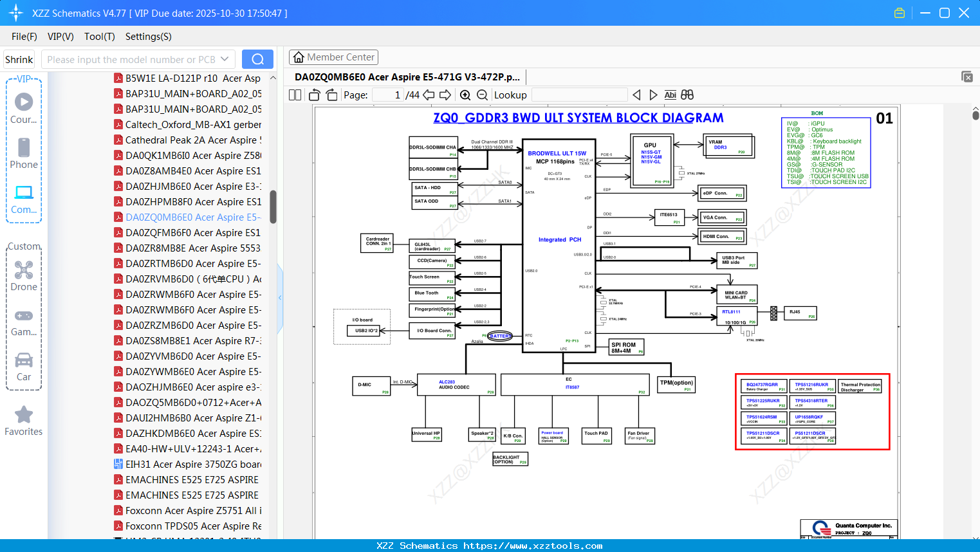The image size is (980, 552).
Task: Click the file list scroll-up arrow
Action: click(273, 78)
